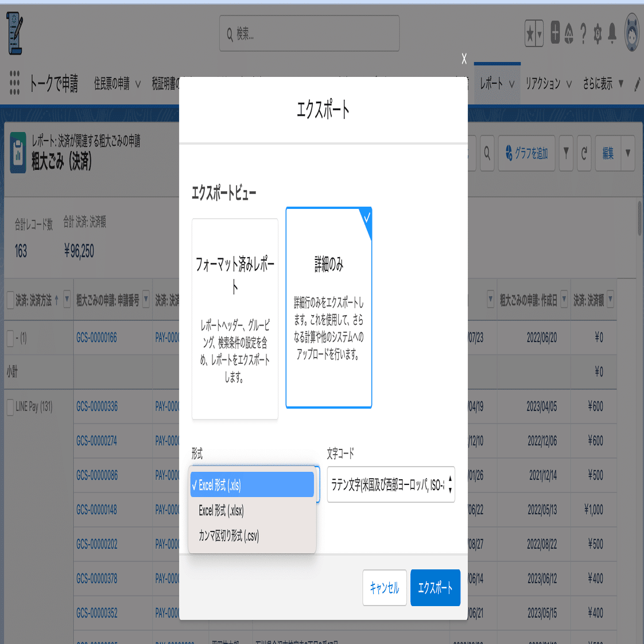The width and height of the screenshot is (644, 644).
Task: Open record link GCS-00000166
Action: [96, 338]
